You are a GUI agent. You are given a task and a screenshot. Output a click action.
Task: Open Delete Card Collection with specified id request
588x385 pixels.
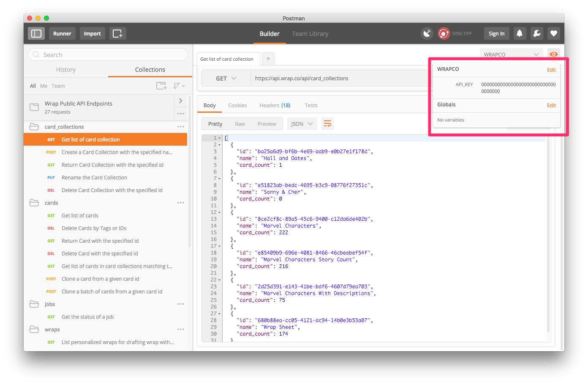click(105, 190)
